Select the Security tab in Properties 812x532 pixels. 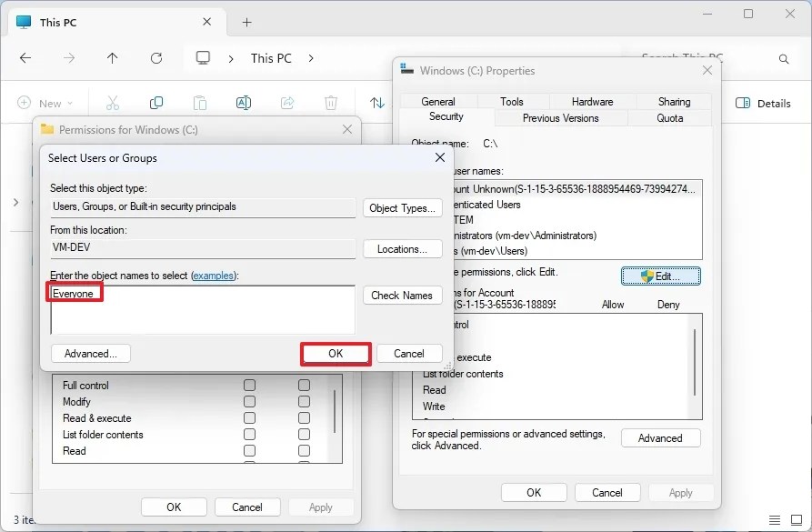[x=446, y=116]
